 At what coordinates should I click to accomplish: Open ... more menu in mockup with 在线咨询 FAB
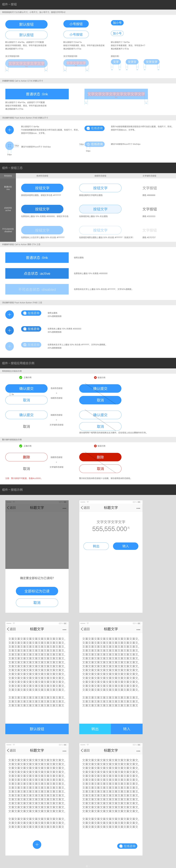138,751
